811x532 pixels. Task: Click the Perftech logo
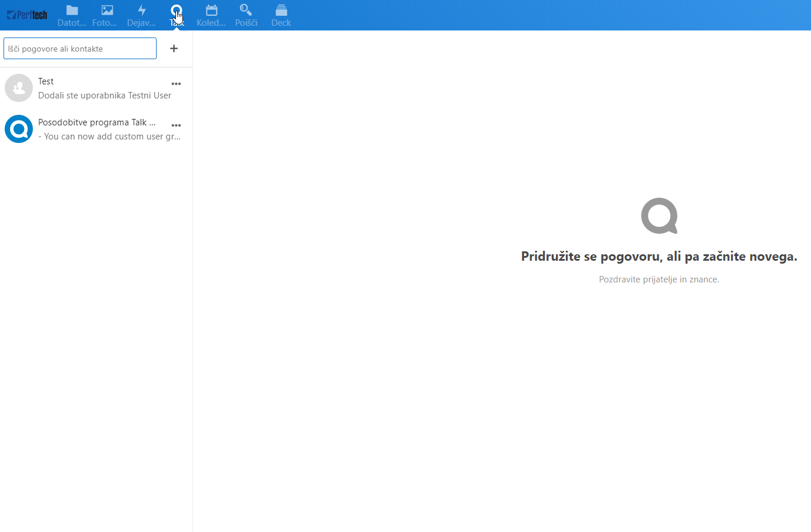point(27,15)
